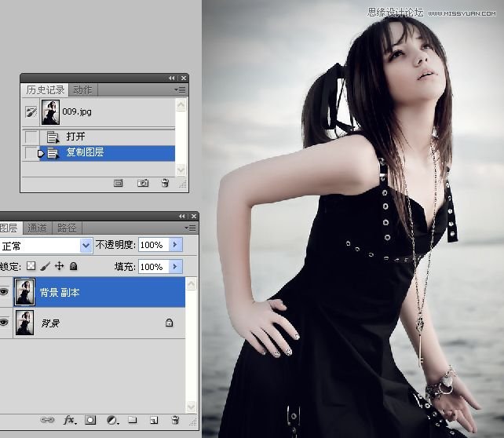This screenshot has height=438, width=504.
Task: Create a new layer group folder
Action: (133, 420)
